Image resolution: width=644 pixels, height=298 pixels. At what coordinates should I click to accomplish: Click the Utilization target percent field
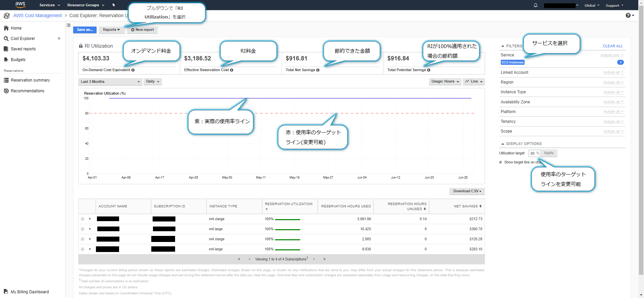(x=535, y=153)
